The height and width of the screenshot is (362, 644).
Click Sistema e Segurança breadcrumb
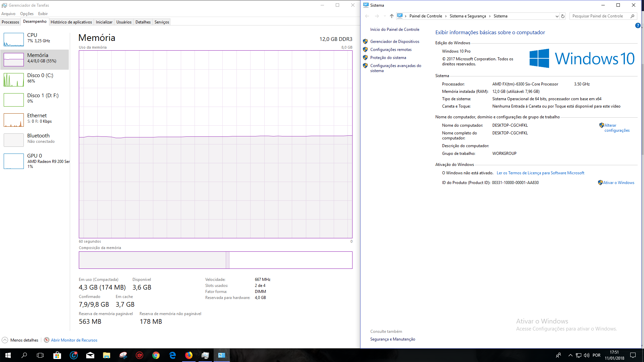click(x=468, y=16)
